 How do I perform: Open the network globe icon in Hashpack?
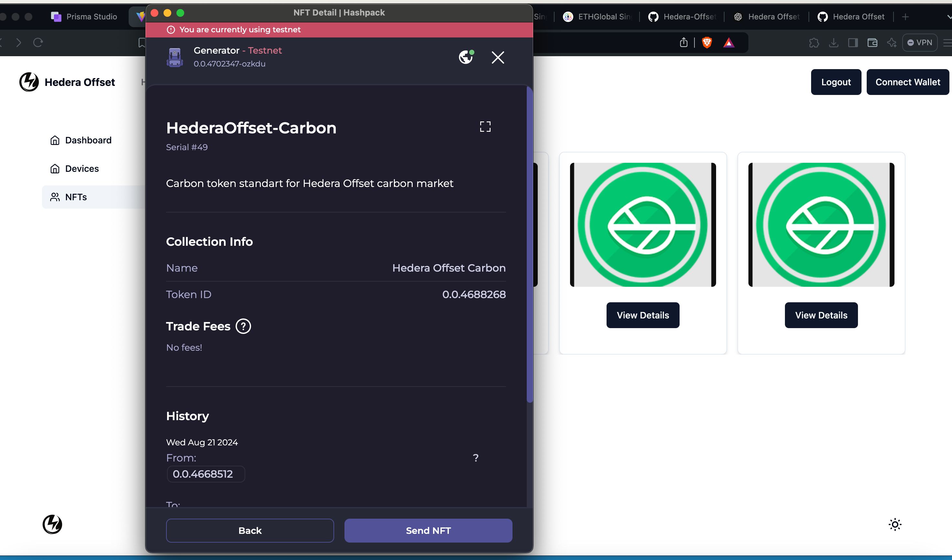pos(466,57)
